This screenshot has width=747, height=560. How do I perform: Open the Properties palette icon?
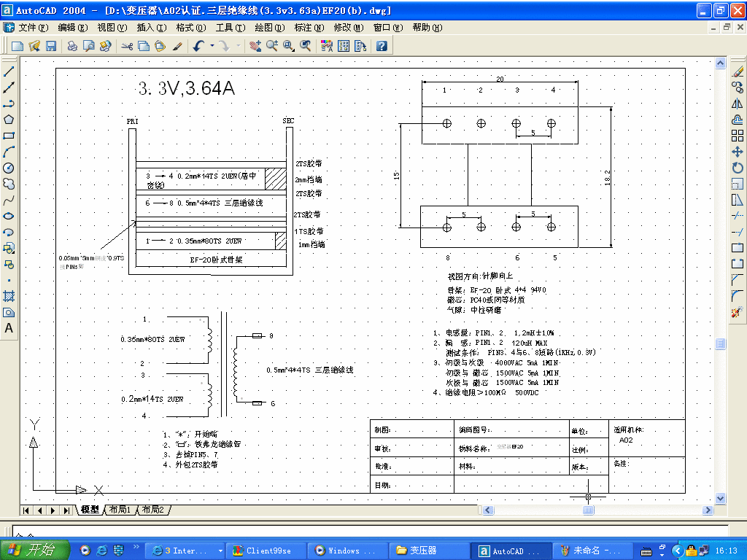[x=327, y=46]
